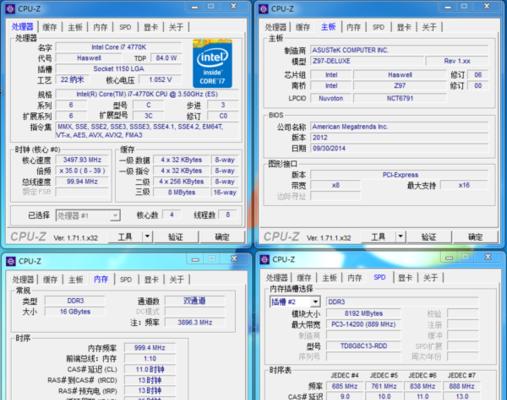Click 验证 button in processor window

(x=176, y=237)
